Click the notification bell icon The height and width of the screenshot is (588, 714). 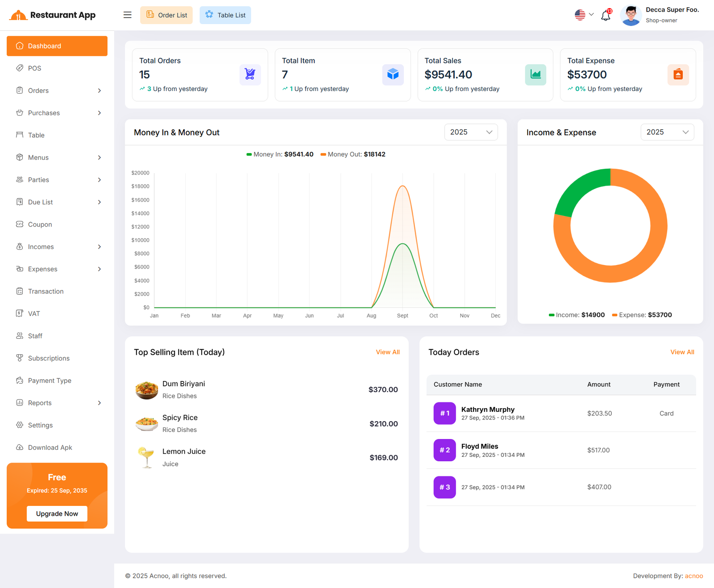606,16
